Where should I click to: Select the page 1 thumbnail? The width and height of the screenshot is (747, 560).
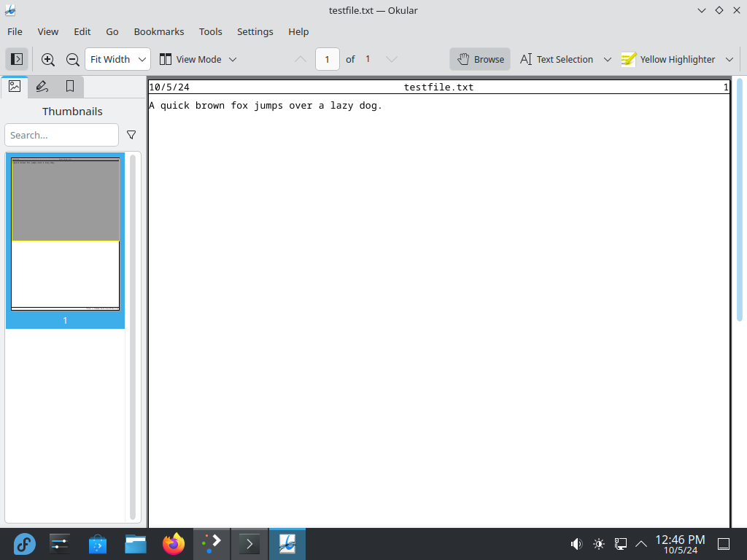tap(65, 241)
